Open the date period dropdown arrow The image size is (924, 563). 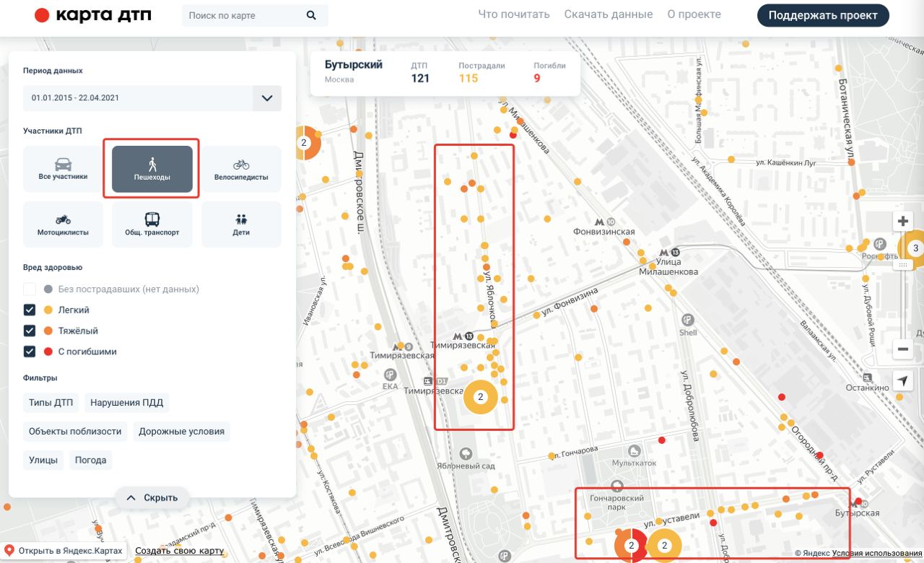point(267,98)
